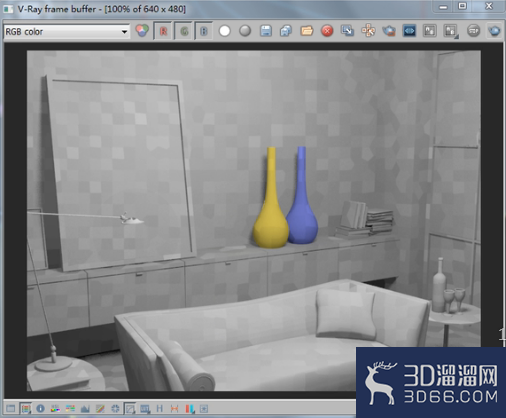Clear the image with red X icon
This screenshot has height=418, width=506.
327,31
